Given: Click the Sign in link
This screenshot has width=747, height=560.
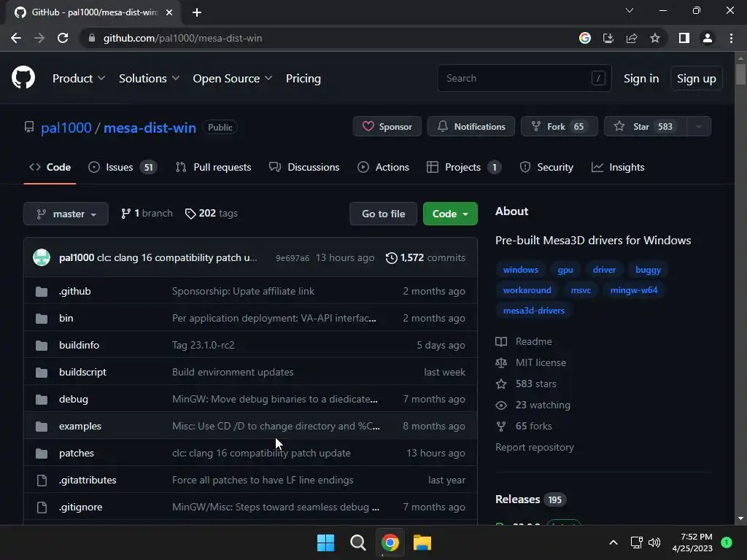Looking at the screenshot, I should (x=641, y=79).
